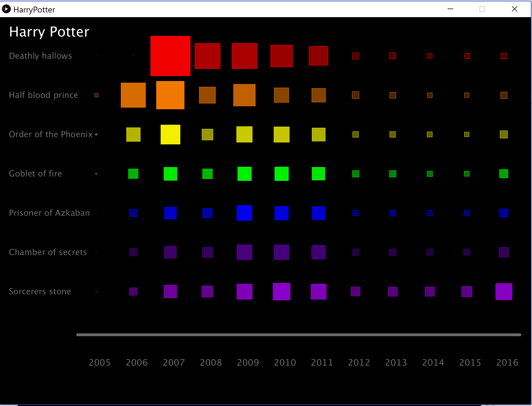Click the Goblet of fire 2007 green square
This screenshot has width=532, height=406.
(170, 174)
